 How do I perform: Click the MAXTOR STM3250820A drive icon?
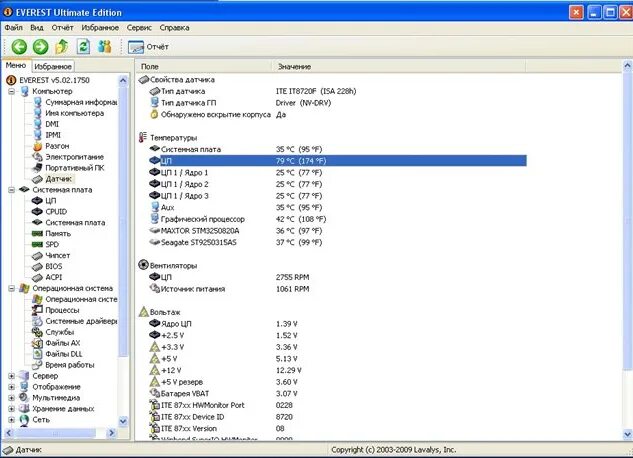click(x=155, y=231)
